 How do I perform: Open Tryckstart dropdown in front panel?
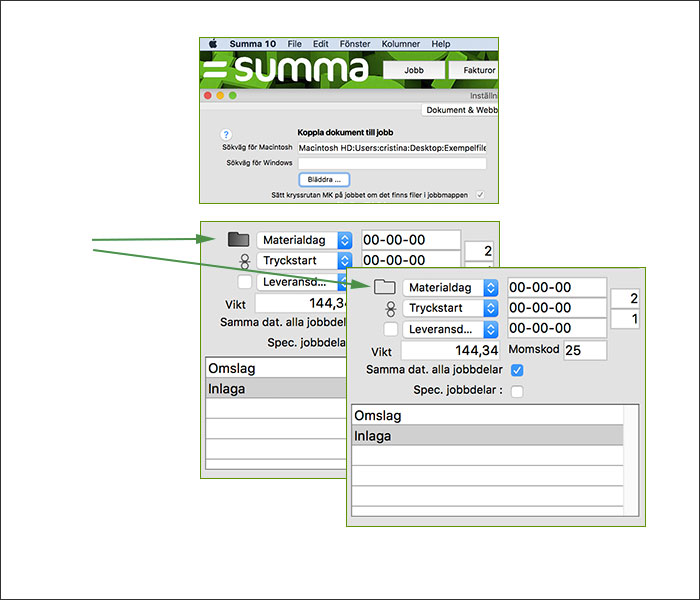pyautogui.click(x=450, y=308)
